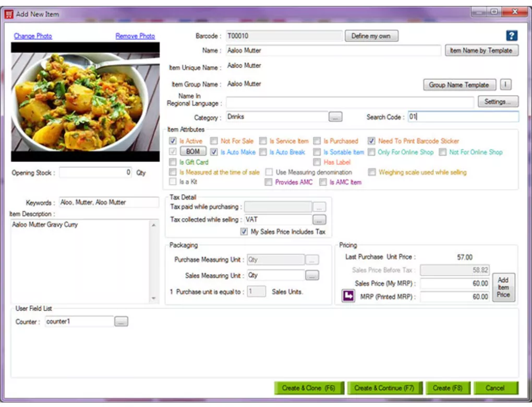532x407 pixels.
Task: Tick the Is Gift Card checkbox
Action: pyautogui.click(x=173, y=162)
